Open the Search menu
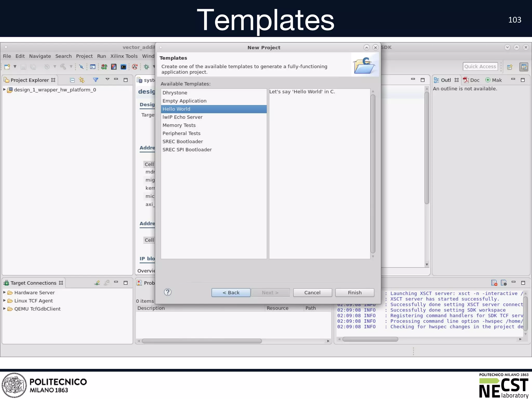Image resolution: width=532 pixels, height=399 pixels. tap(63, 56)
